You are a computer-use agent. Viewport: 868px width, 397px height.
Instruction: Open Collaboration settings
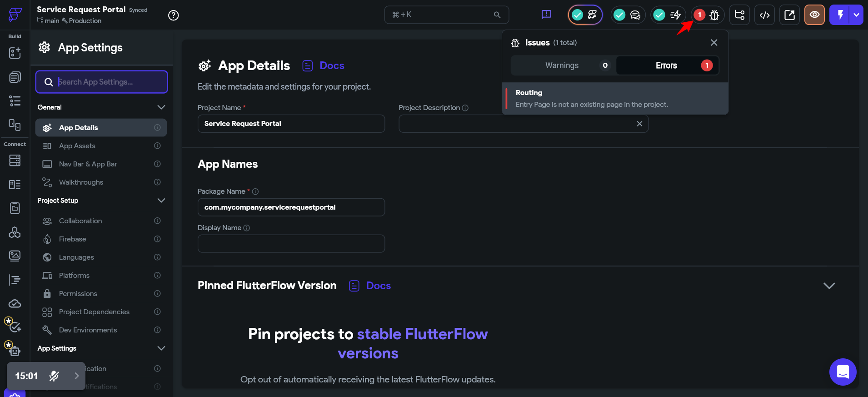[101, 221]
